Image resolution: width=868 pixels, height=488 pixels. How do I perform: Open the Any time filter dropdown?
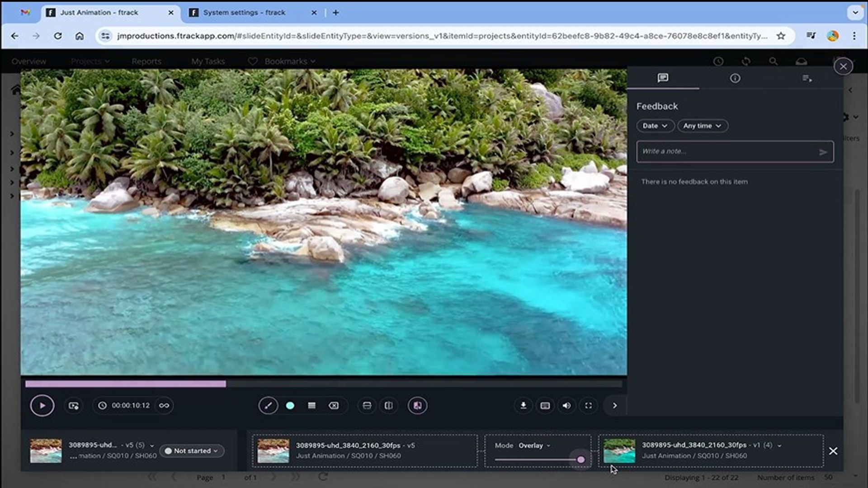click(x=702, y=126)
